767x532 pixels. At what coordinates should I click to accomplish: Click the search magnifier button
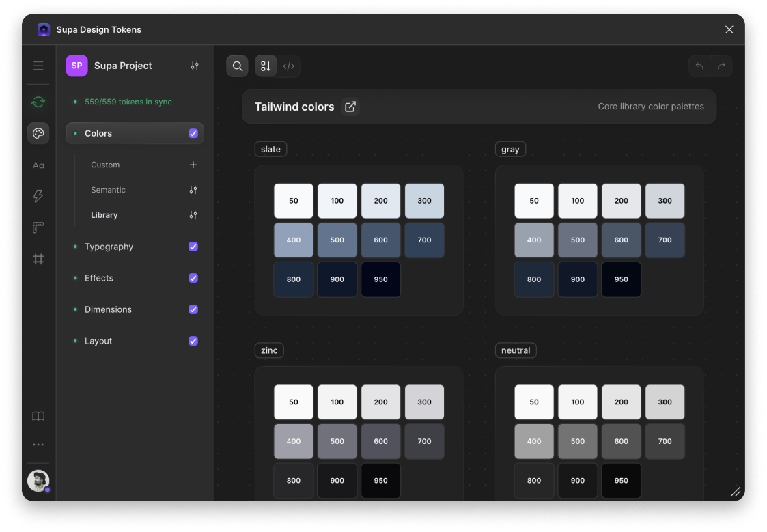[238, 66]
